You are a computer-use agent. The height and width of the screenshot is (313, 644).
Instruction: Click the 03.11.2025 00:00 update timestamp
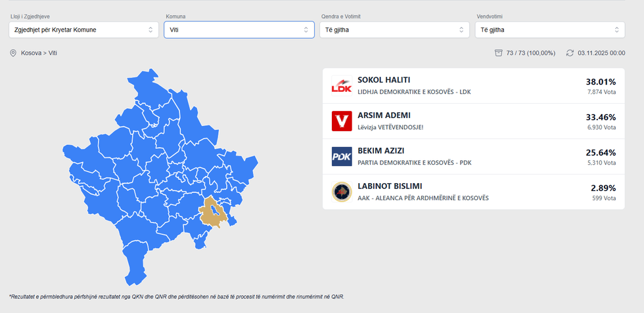[x=601, y=52]
